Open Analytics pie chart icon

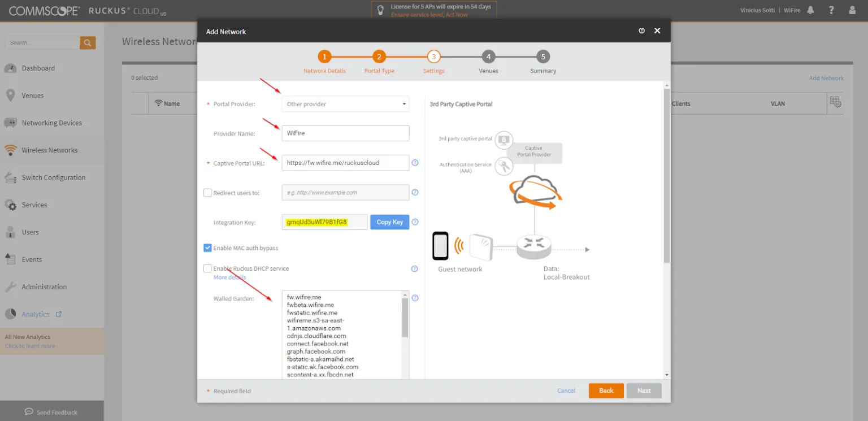10,314
